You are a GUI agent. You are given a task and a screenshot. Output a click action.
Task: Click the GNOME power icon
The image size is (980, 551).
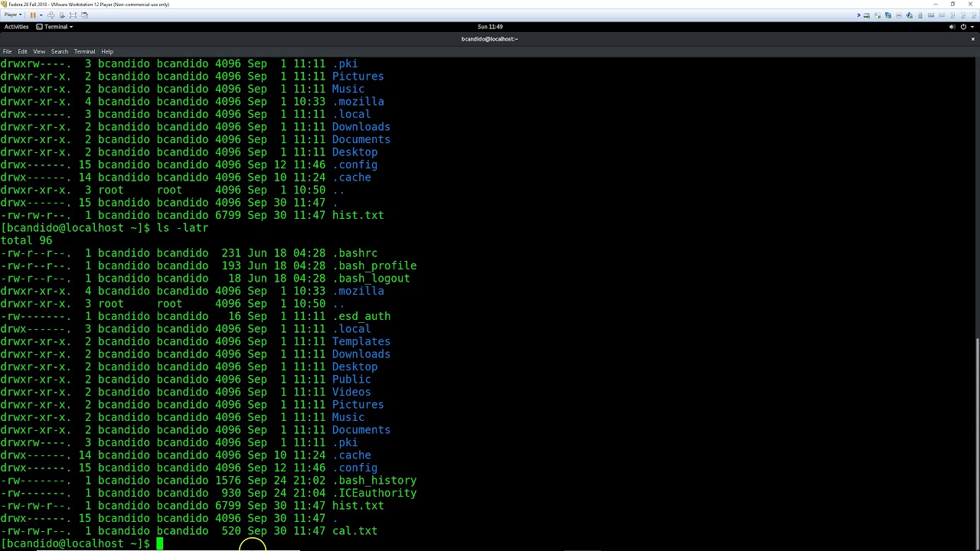963,27
